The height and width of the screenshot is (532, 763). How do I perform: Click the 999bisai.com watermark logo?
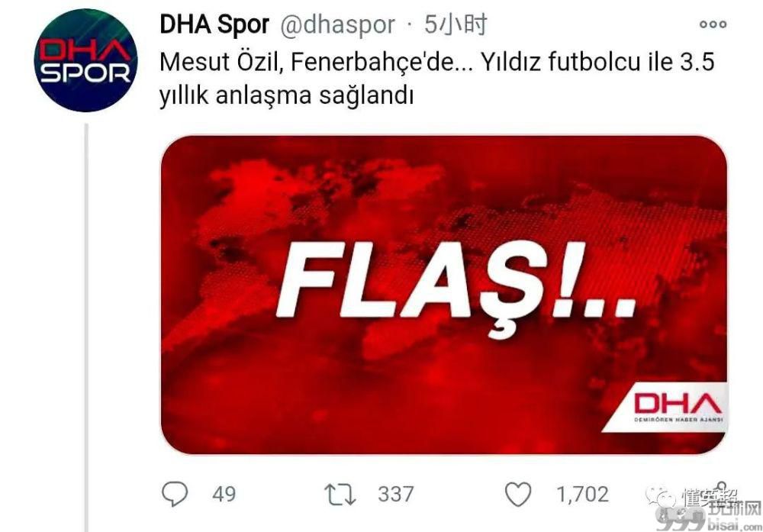tap(707, 517)
